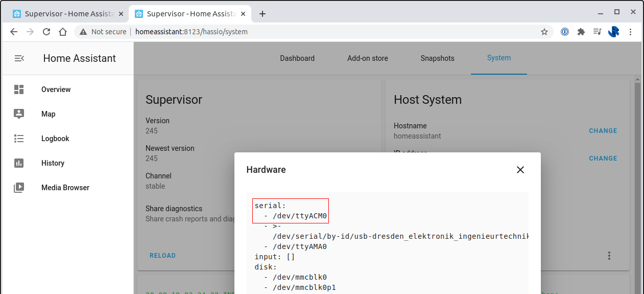Click the Share diagnostics label
The width and height of the screenshot is (644, 294).
click(174, 209)
